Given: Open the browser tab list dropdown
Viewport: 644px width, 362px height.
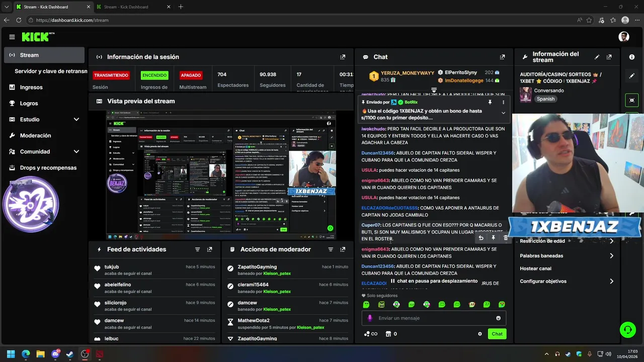Looking at the screenshot, I should click(x=6, y=7).
